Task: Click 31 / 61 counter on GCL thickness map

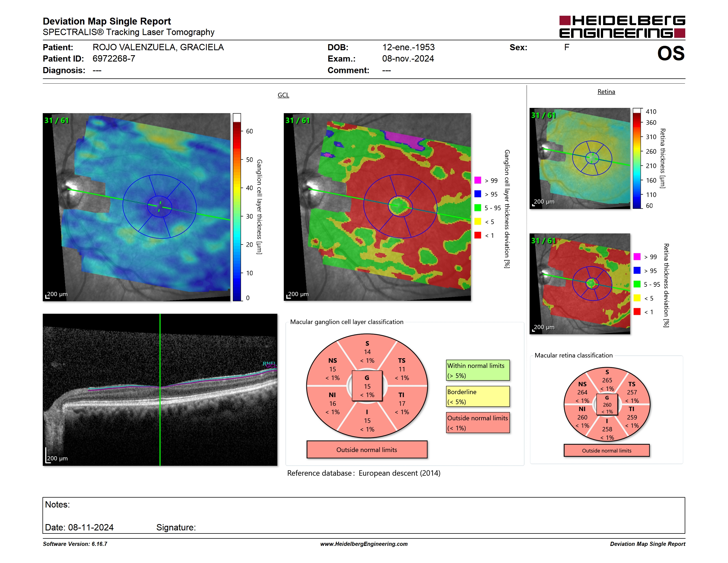Action: click(56, 120)
